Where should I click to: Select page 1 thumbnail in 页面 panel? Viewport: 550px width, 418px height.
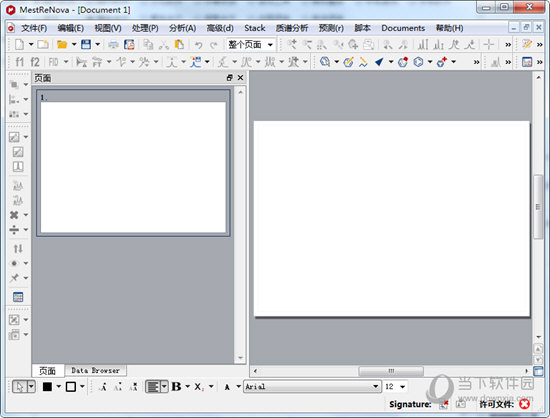tap(133, 163)
